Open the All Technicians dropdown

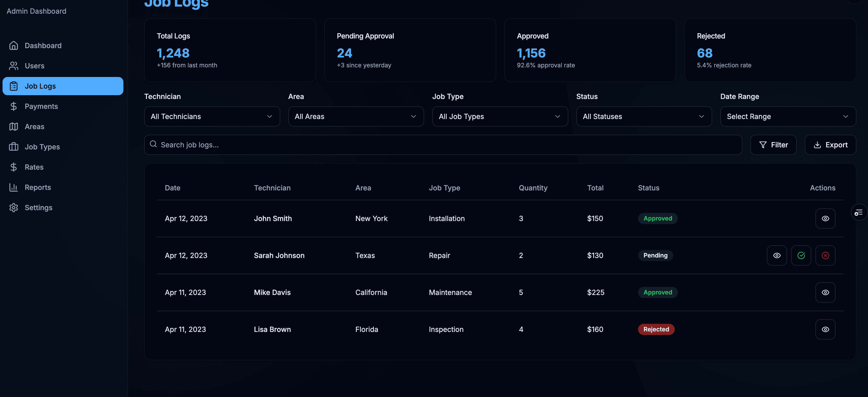click(212, 116)
